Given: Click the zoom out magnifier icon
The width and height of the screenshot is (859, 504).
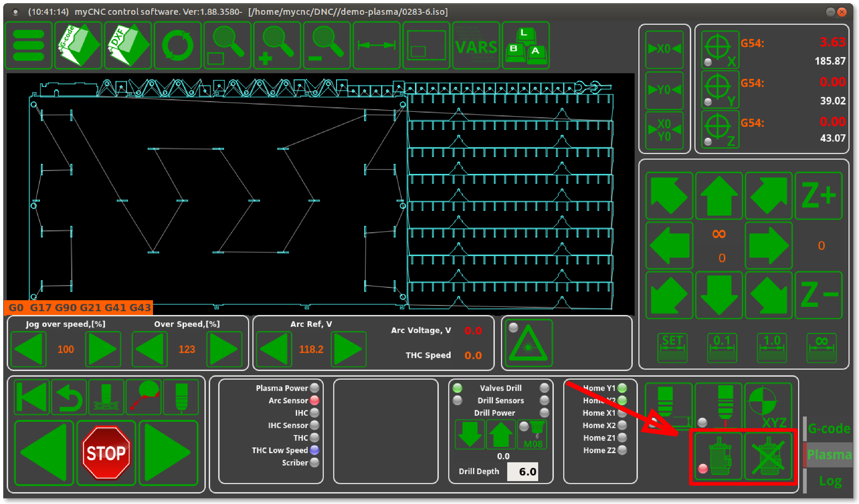Looking at the screenshot, I should tap(326, 45).
